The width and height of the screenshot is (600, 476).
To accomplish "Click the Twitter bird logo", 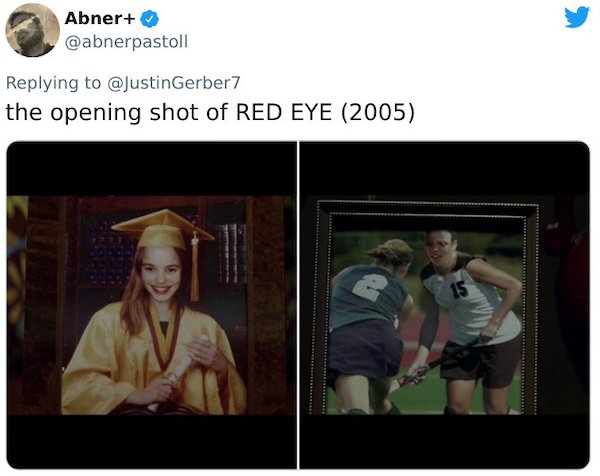I will [x=577, y=17].
